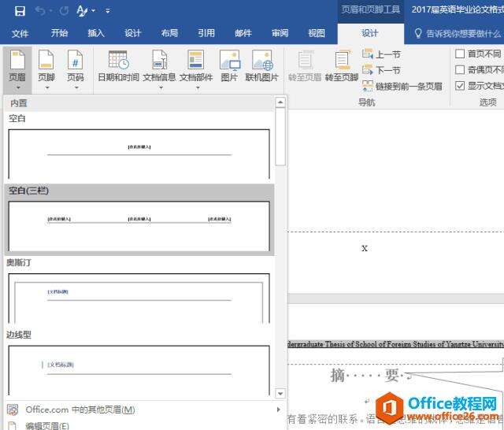Click the 摘 要 heading text

point(365,375)
